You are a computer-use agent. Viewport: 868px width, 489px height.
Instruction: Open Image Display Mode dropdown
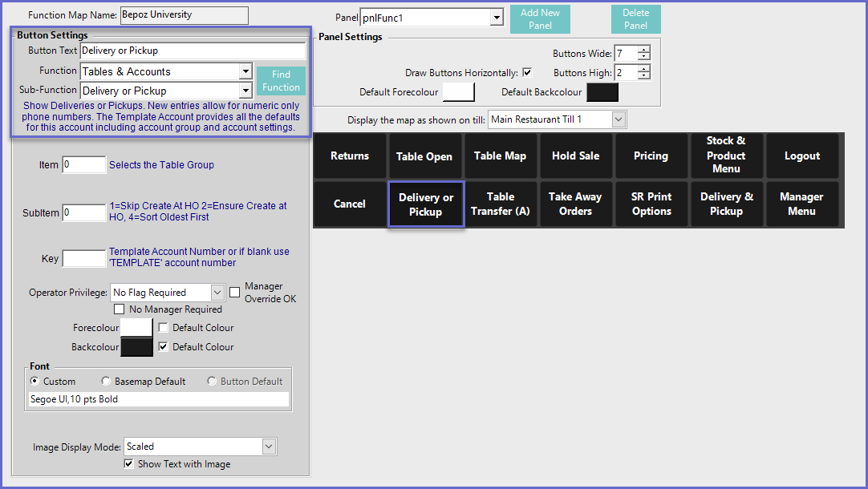[269, 447]
